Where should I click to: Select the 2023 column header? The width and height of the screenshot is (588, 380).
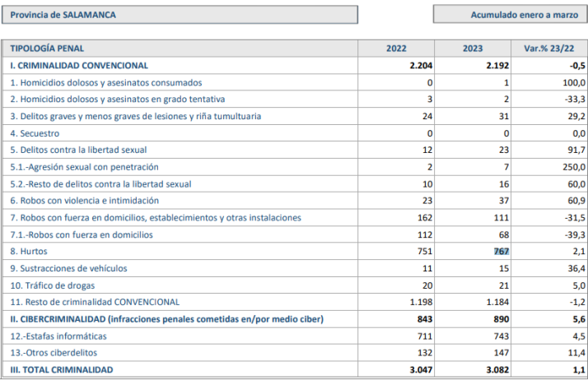coord(473,49)
